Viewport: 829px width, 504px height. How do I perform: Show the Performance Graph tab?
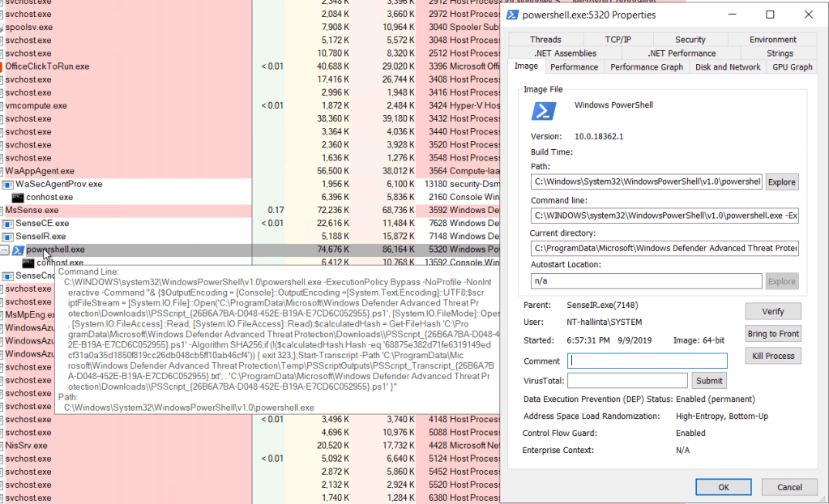click(646, 67)
